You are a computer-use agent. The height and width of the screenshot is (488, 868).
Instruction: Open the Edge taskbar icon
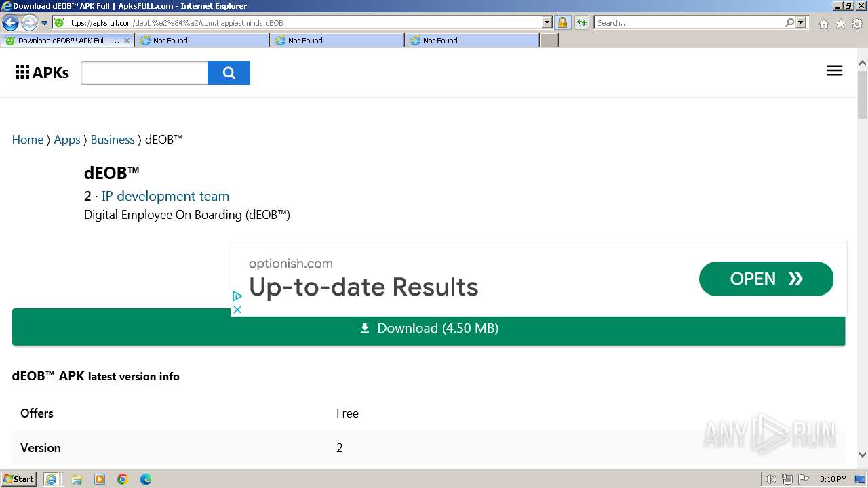146,479
